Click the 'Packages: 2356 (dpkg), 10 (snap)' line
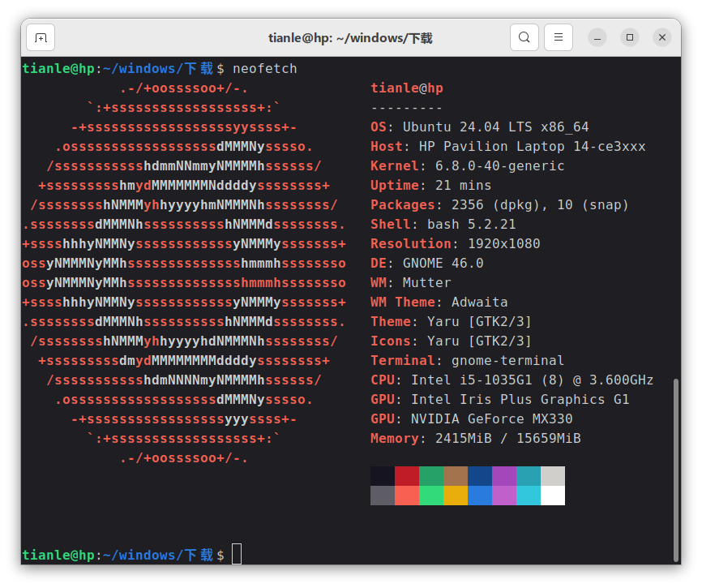 (499, 205)
